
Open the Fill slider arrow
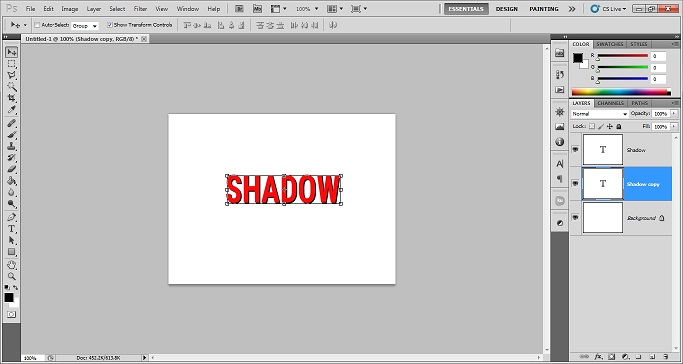coord(674,127)
